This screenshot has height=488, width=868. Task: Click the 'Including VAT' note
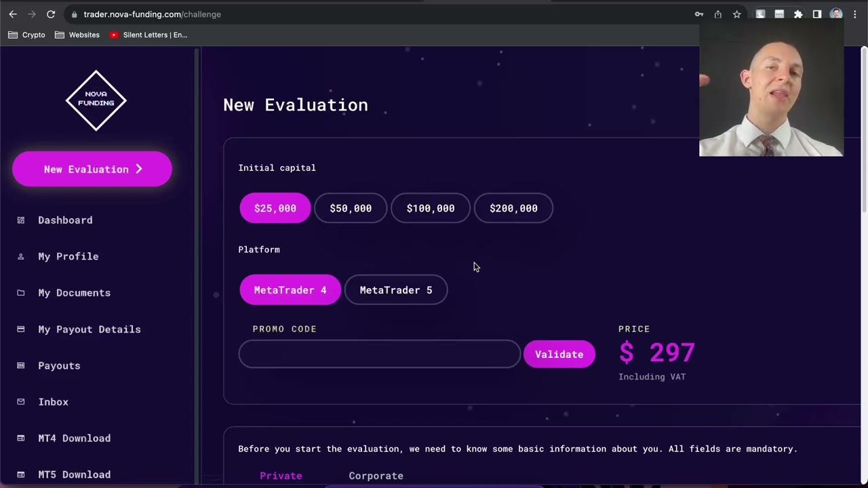tap(652, 377)
